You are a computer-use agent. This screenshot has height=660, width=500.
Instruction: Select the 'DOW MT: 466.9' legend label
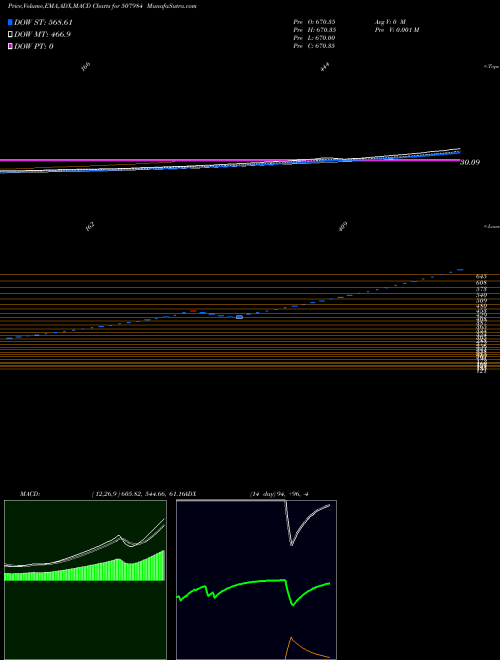(x=42, y=34)
